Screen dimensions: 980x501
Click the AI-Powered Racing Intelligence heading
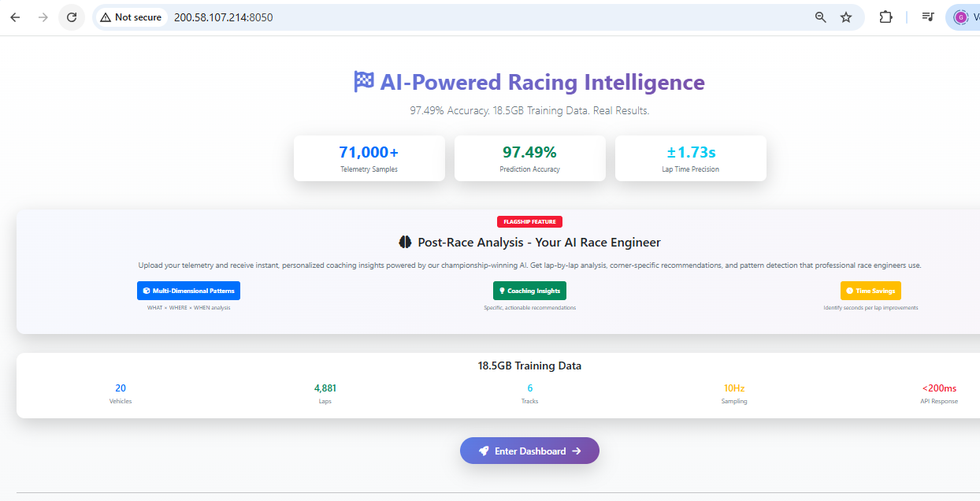click(542, 82)
